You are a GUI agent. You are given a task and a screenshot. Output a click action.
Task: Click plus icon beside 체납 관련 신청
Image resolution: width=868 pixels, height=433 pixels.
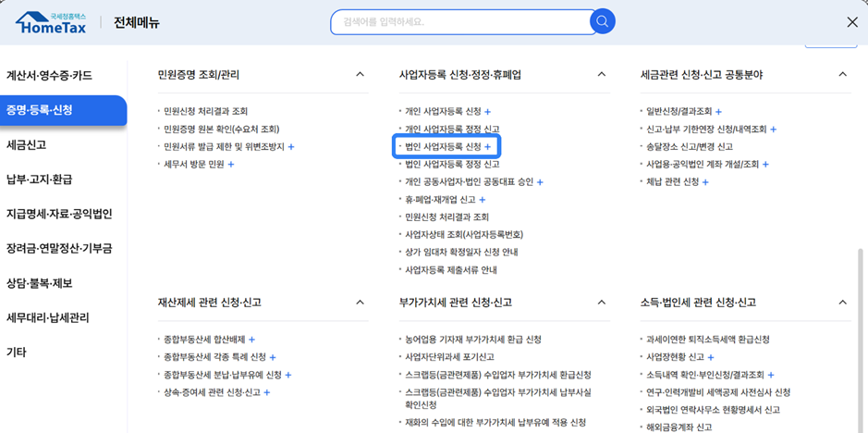(x=706, y=182)
